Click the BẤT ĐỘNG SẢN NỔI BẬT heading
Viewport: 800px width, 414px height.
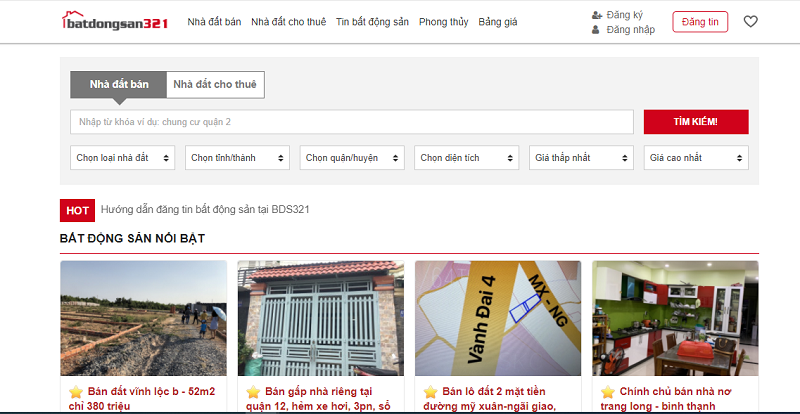(132, 238)
